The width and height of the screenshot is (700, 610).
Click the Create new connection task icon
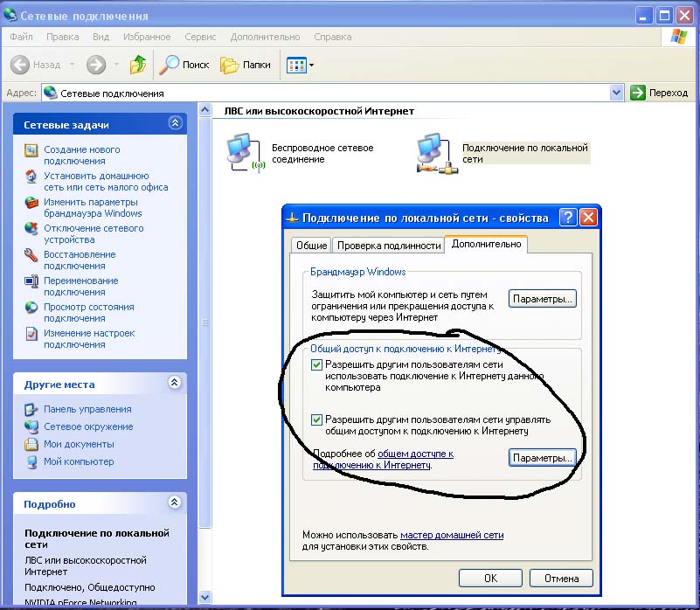coord(31,151)
